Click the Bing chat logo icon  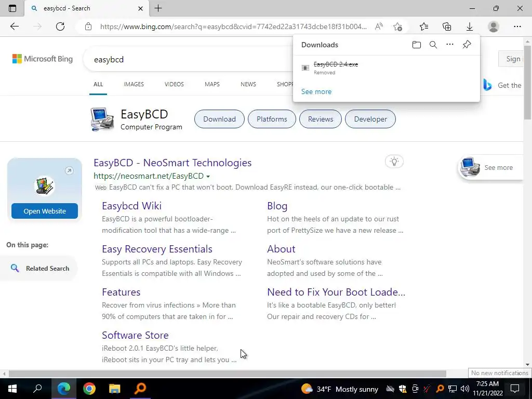click(487, 85)
